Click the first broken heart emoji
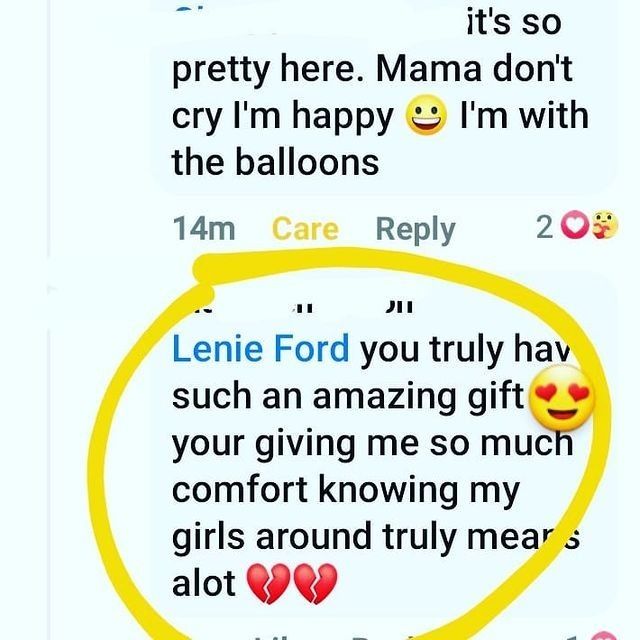 point(269,583)
